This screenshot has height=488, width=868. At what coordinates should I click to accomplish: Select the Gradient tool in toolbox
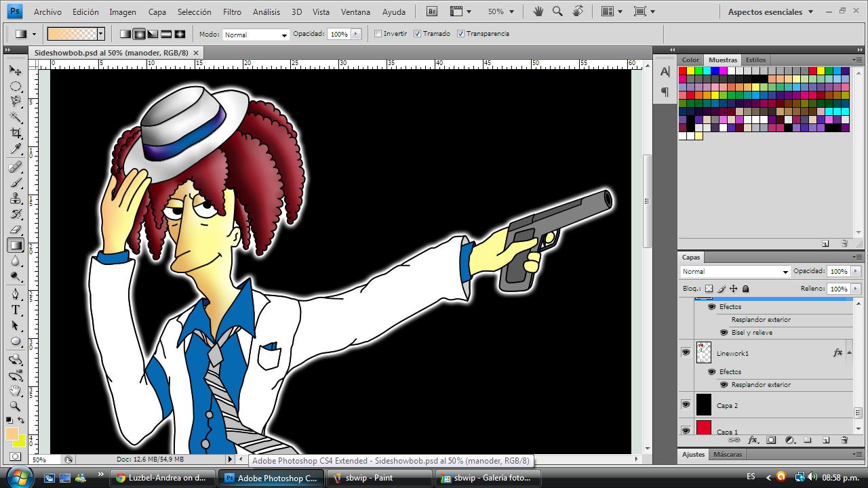pos(16,245)
